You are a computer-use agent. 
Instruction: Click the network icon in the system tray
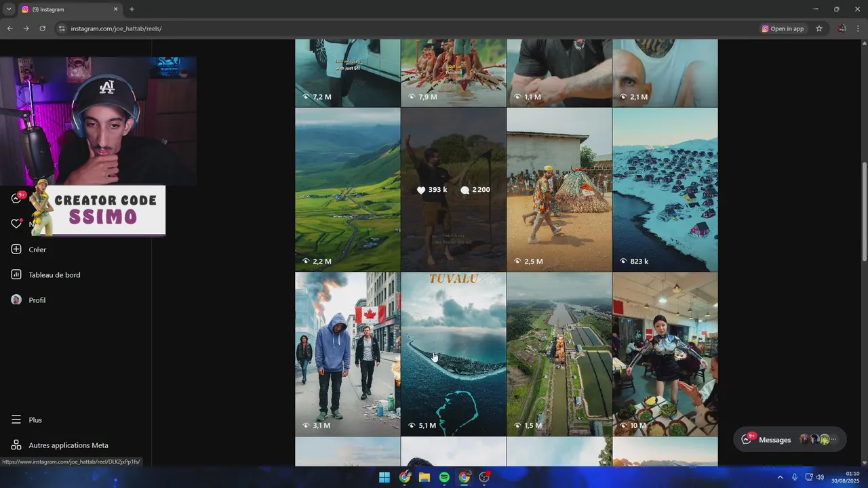(808, 477)
